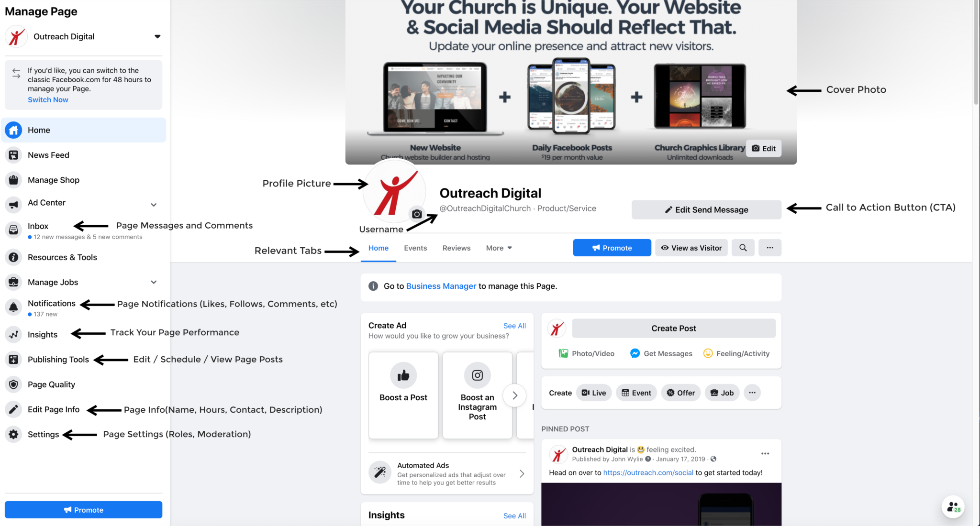
Task: Click the switch arrows icon in classic notice
Action: (16, 73)
